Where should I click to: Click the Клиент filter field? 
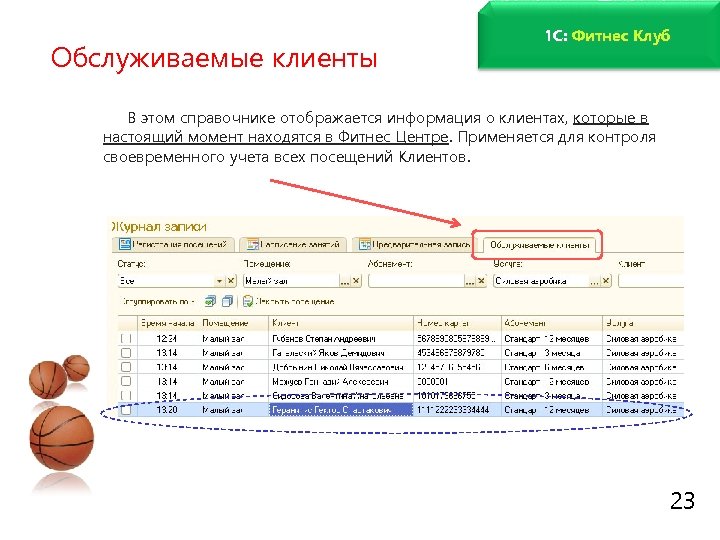[x=651, y=281]
